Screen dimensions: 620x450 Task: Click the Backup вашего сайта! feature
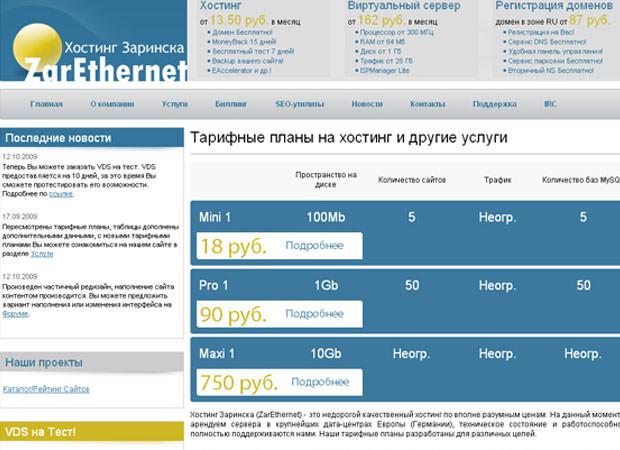pyautogui.click(x=248, y=61)
